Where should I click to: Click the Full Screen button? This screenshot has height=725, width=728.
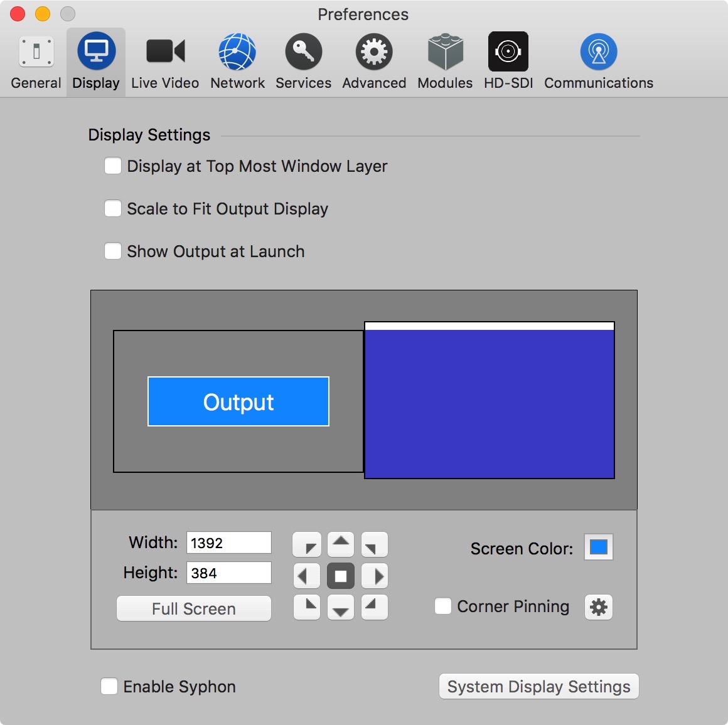(x=194, y=609)
